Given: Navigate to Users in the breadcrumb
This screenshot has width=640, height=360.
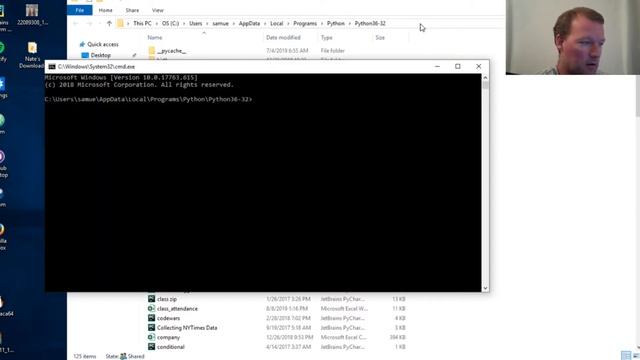Looking at the screenshot, I should pyautogui.click(x=196, y=24).
